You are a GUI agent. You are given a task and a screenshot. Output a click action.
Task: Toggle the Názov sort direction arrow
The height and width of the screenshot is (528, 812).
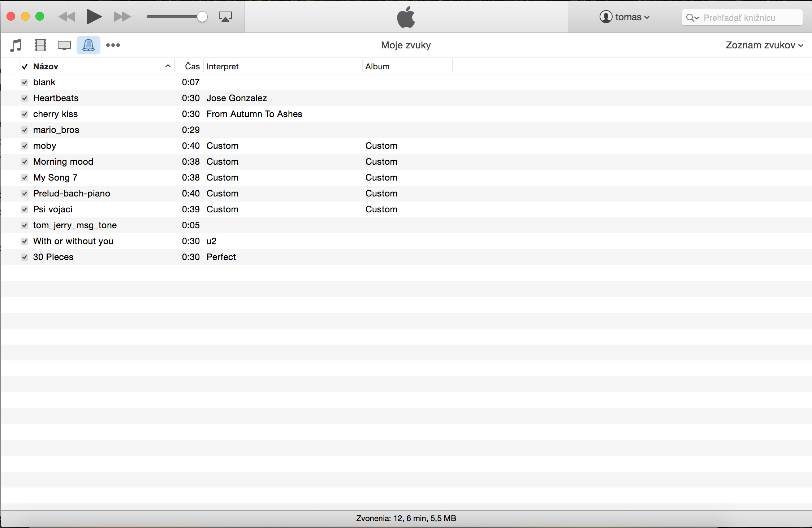168,66
